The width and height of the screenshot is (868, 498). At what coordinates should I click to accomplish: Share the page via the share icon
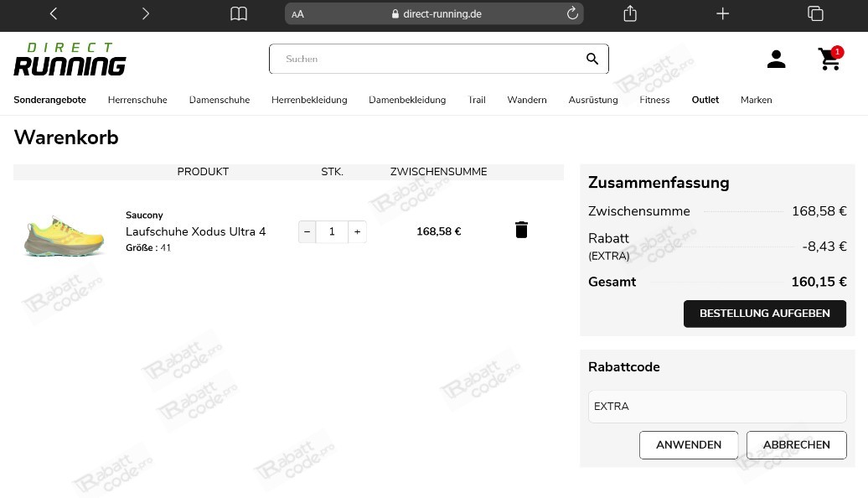pyautogui.click(x=629, y=13)
